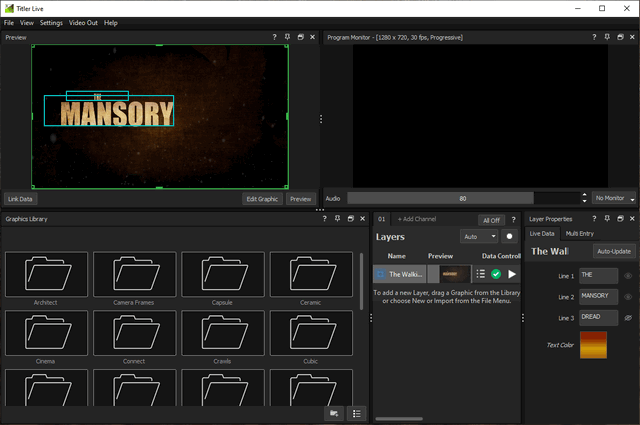Open the Video Out menu
The height and width of the screenshot is (425, 640).
83,22
